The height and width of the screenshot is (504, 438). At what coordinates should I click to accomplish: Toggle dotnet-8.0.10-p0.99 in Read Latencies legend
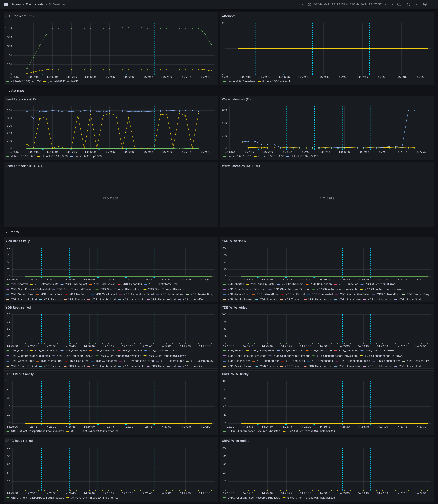[55, 156]
